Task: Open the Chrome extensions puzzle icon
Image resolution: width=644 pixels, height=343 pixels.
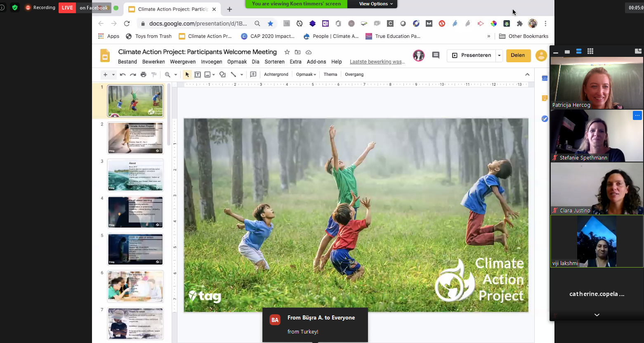Action: click(519, 23)
